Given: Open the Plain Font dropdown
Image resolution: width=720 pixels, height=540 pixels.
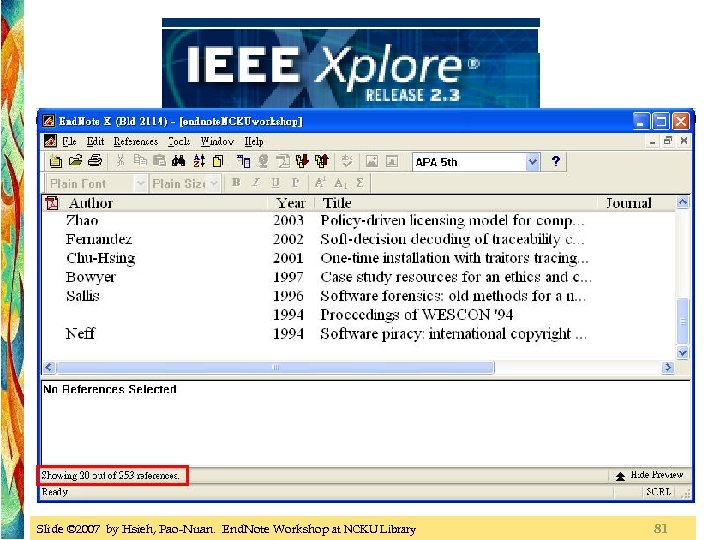Looking at the screenshot, I should tap(141, 184).
